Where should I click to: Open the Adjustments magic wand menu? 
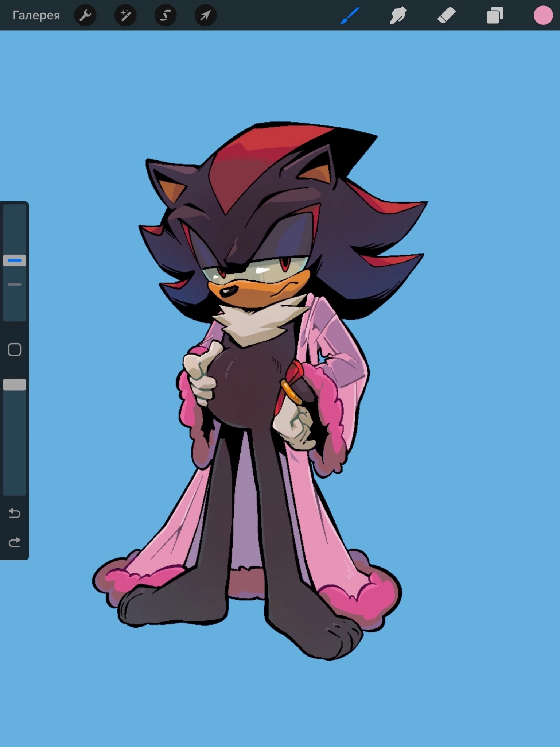(125, 15)
